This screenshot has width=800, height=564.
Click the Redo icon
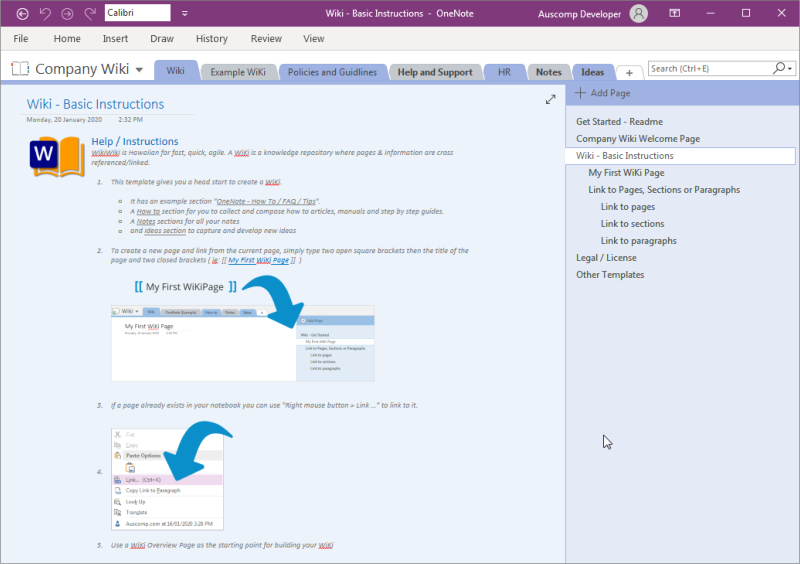click(x=90, y=14)
